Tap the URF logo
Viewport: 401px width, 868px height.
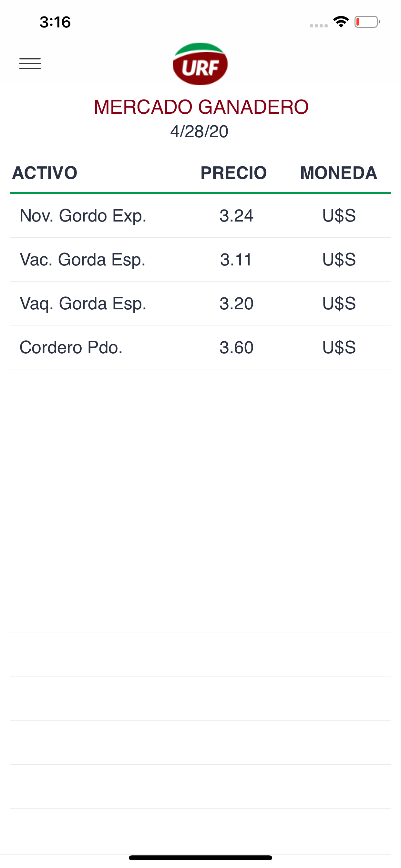click(200, 64)
